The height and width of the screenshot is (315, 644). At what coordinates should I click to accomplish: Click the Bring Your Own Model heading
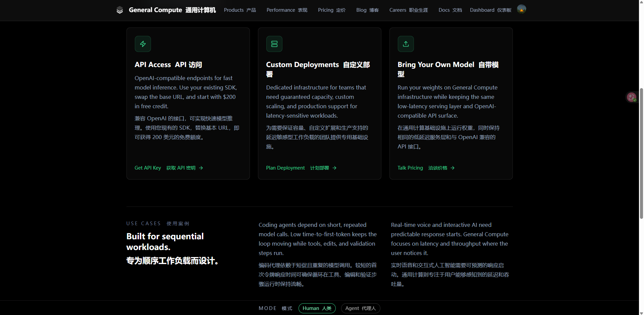coord(448,69)
